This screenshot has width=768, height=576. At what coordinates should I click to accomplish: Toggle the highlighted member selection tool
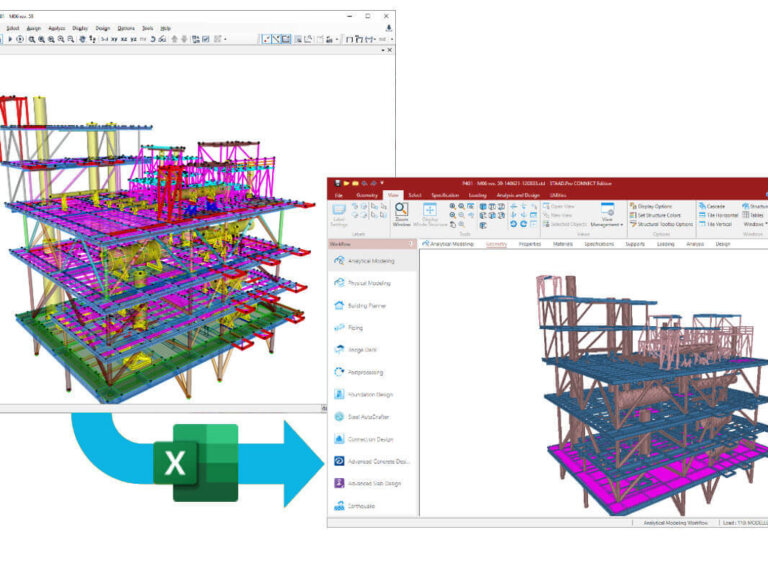[x=276, y=39]
